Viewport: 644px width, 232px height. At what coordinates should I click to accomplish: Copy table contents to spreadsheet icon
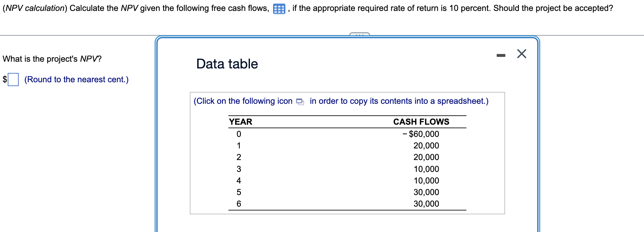tap(300, 102)
